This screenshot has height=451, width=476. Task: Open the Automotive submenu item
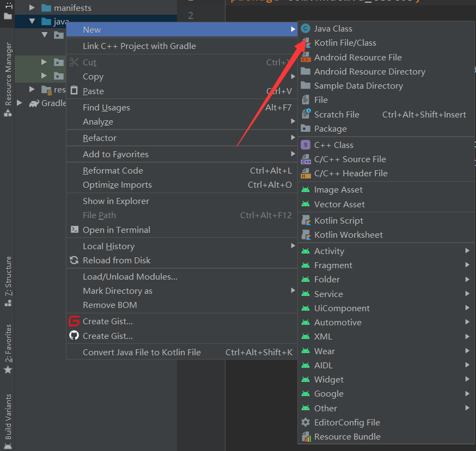click(386, 322)
